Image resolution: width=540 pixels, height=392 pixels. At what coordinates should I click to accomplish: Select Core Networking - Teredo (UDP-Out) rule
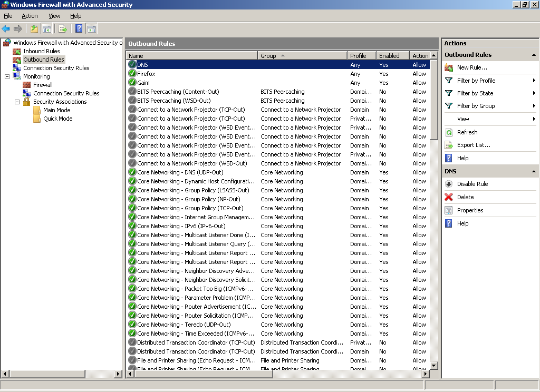(x=278, y=324)
